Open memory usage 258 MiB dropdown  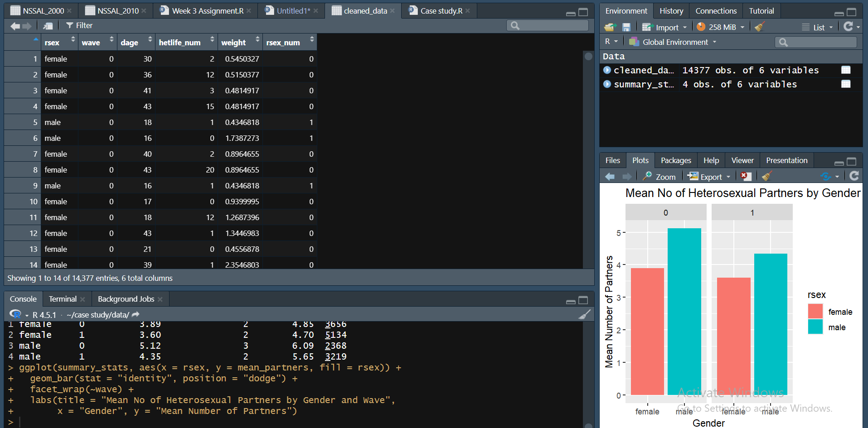721,27
